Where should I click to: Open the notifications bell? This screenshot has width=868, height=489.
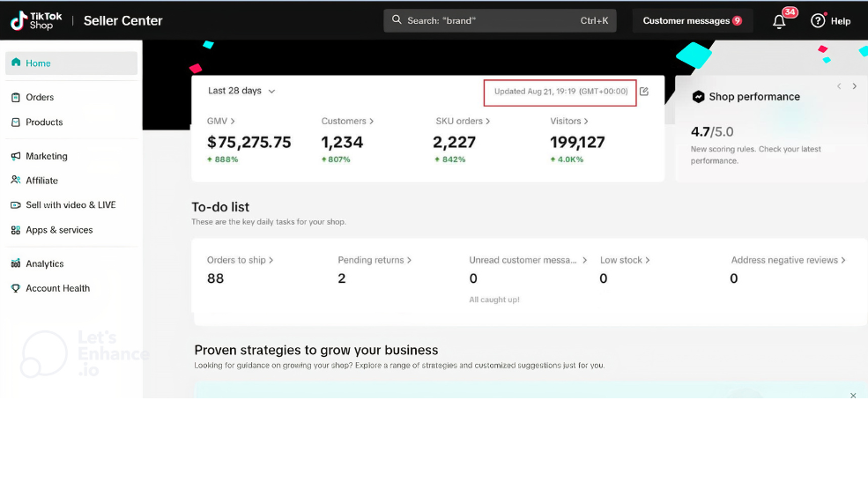779,21
